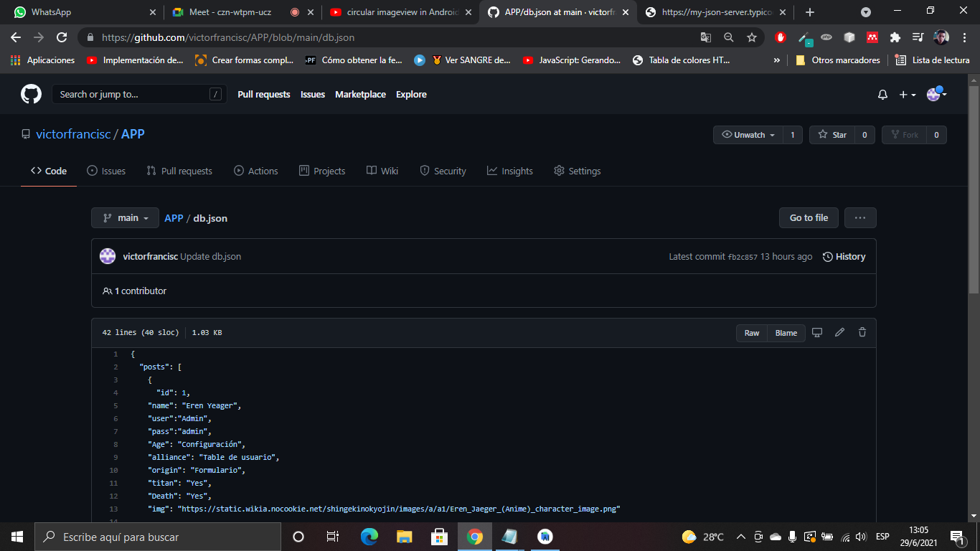980x551 pixels.
Task: Open Task View in taskbar
Action: tap(333, 537)
